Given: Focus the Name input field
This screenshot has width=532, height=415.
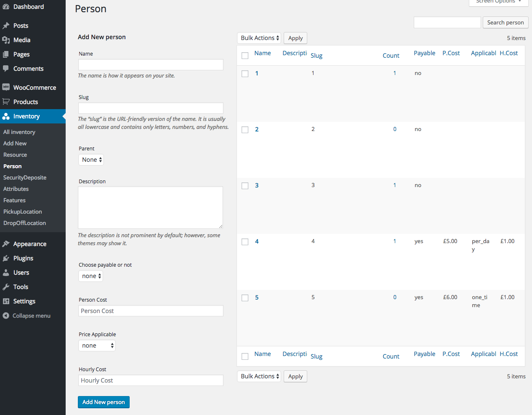Looking at the screenshot, I should tap(151, 64).
